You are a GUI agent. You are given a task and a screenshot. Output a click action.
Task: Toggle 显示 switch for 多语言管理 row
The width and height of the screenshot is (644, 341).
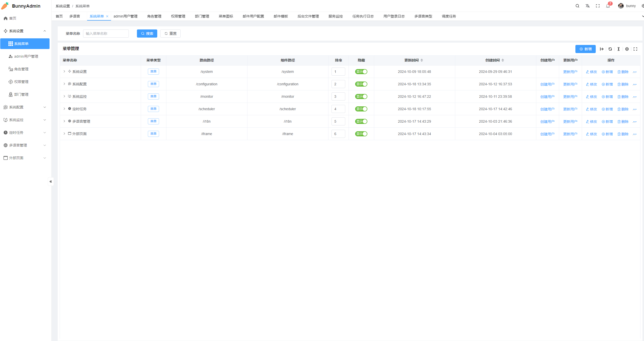(x=361, y=121)
